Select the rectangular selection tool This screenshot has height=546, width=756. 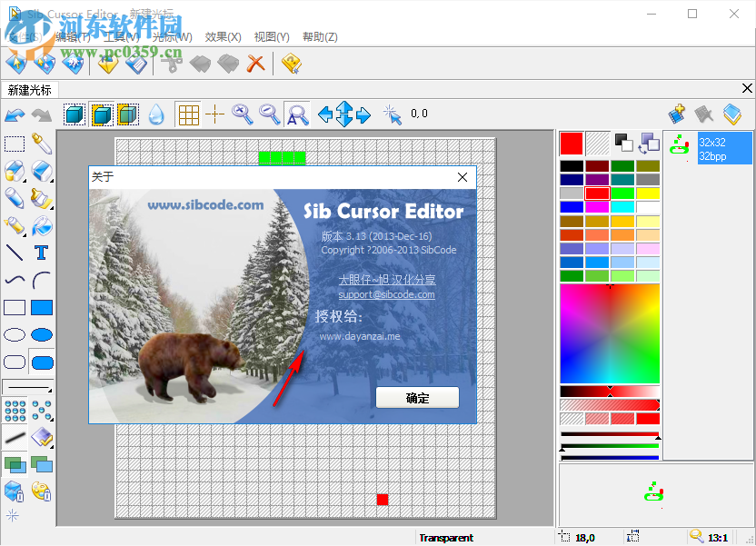click(14, 143)
